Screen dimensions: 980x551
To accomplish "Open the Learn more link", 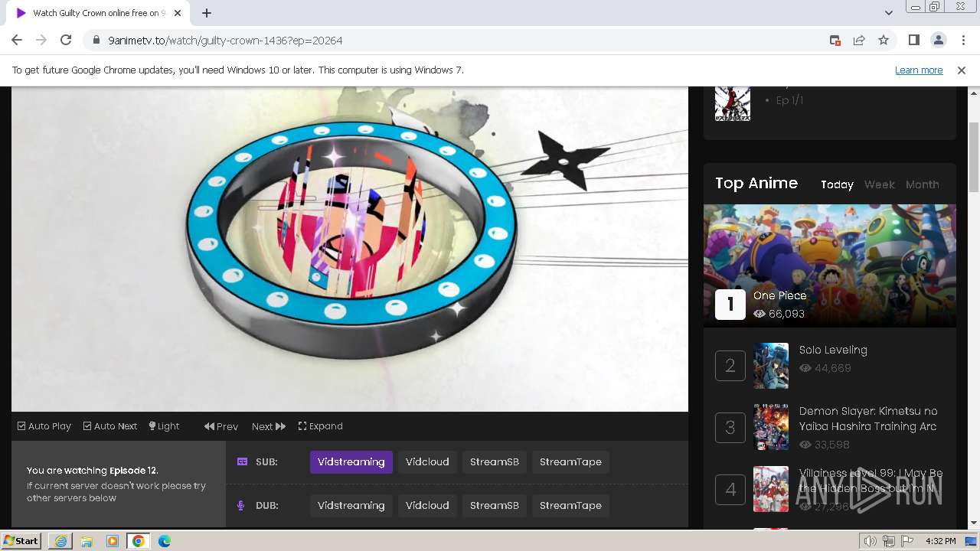I will 919,70.
